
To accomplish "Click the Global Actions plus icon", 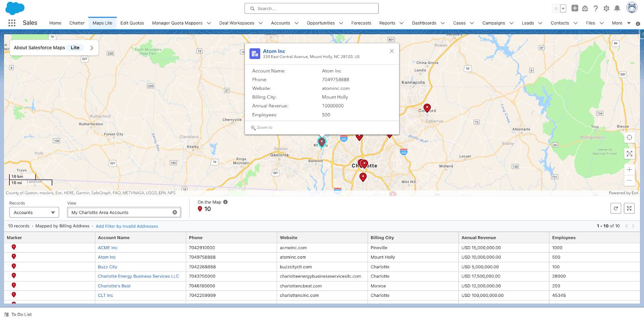I will pos(575,8).
